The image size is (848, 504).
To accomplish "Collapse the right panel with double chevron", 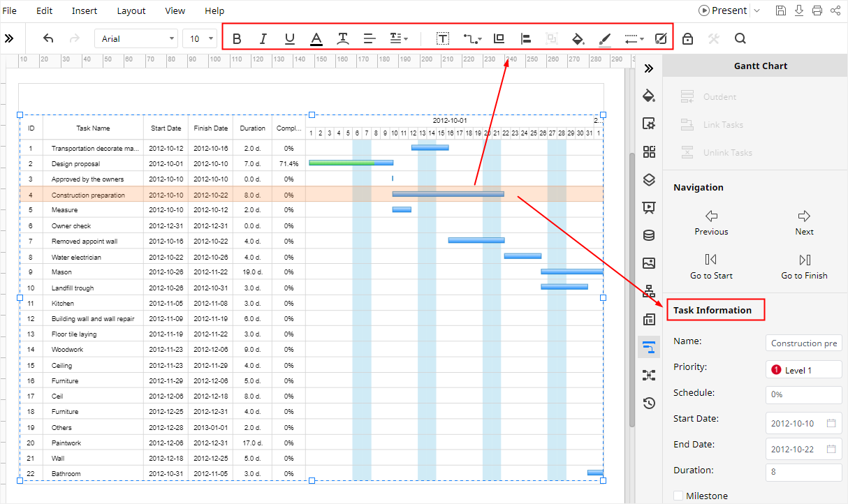I will coord(649,68).
